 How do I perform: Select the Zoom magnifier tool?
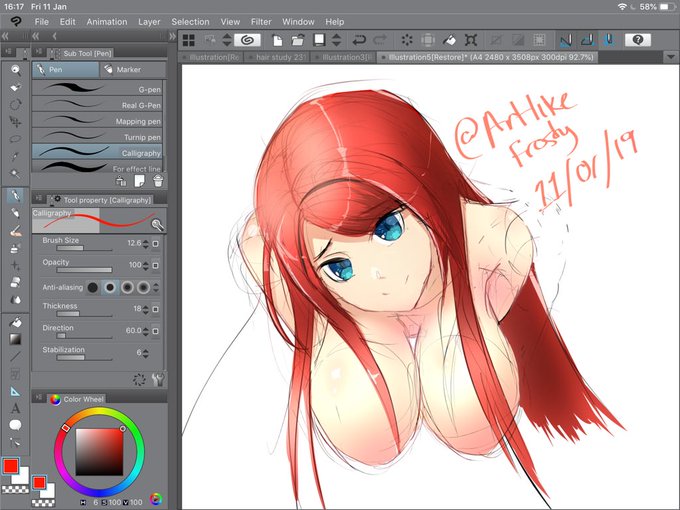pos(15,70)
